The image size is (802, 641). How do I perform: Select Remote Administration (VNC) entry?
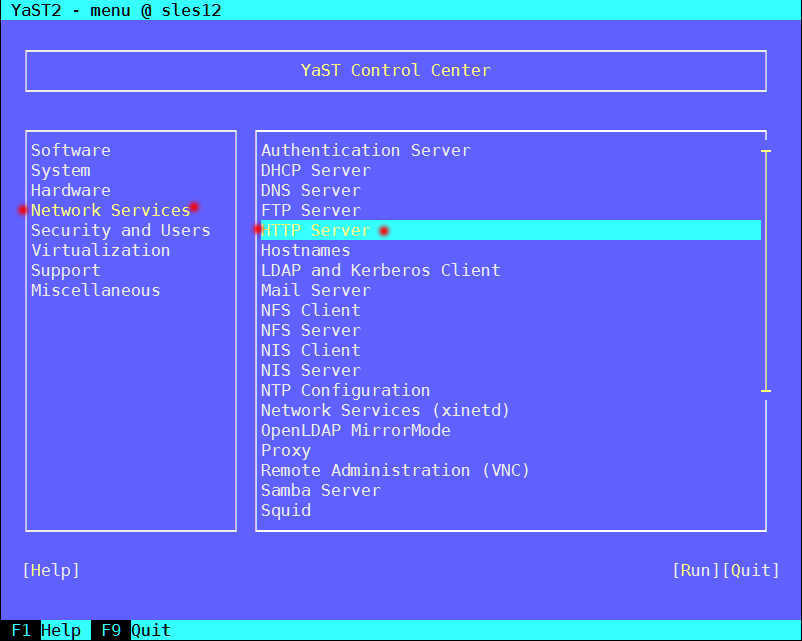tap(395, 470)
